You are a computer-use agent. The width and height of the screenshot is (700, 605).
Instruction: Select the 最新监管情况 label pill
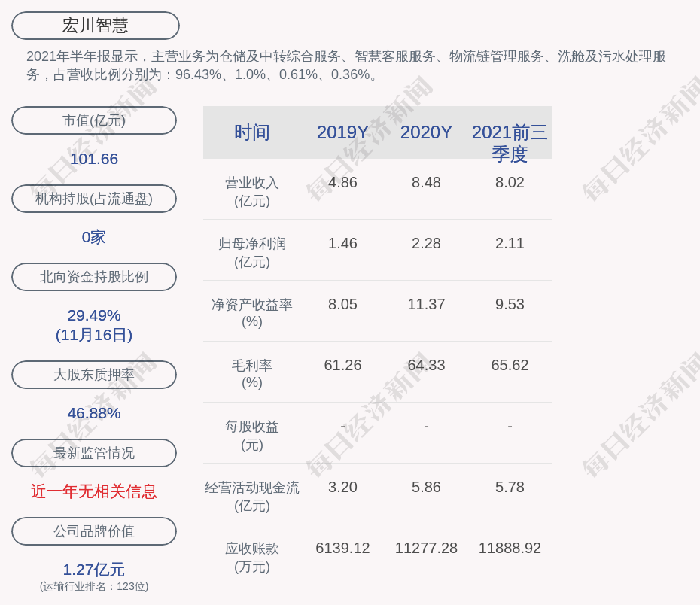[x=94, y=453]
